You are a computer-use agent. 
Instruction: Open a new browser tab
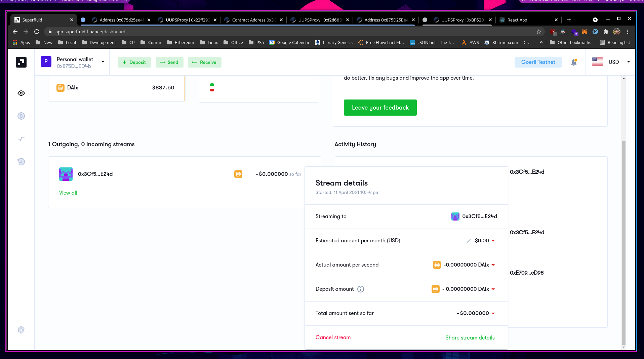point(569,20)
